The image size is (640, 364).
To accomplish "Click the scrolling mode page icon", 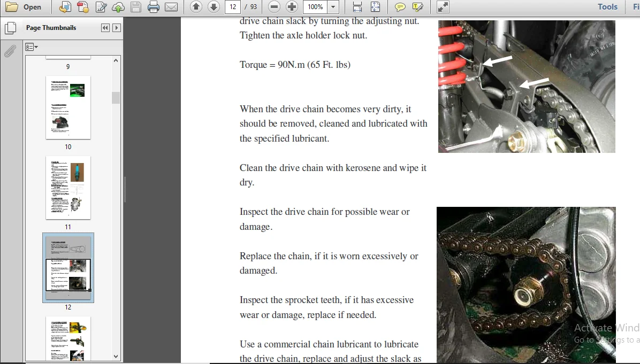I will tap(357, 7).
